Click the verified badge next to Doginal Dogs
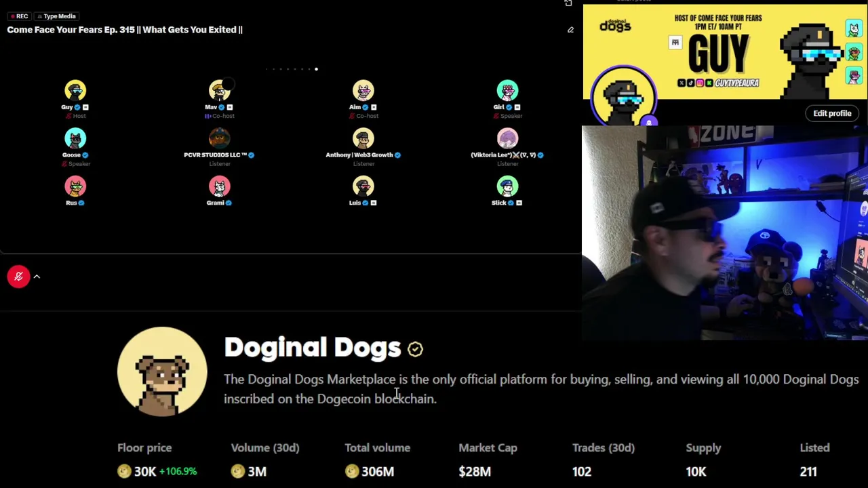 pos(415,348)
